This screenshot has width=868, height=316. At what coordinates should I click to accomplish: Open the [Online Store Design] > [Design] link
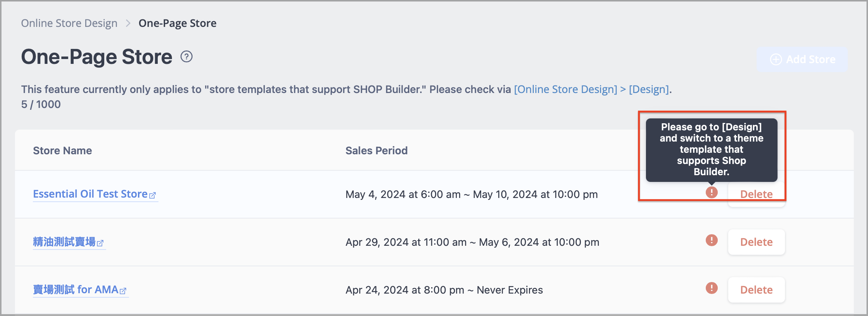click(592, 89)
